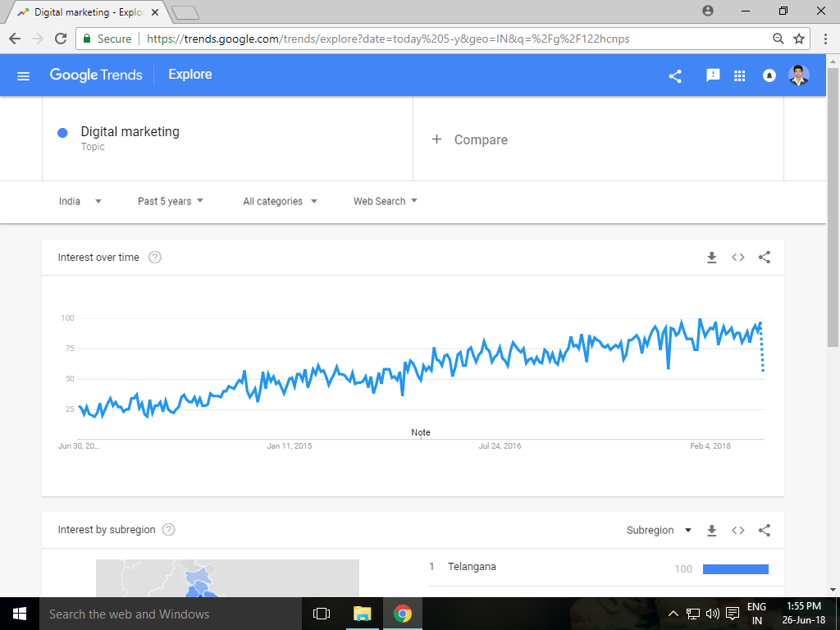This screenshot has height=630, width=840.
Task: Click the Compare add term button
Action: click(470, 139)
